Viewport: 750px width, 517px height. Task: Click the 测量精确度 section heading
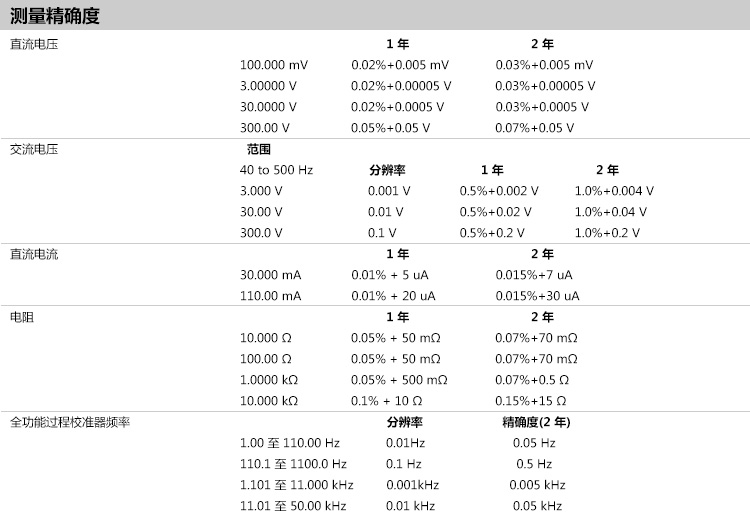tap(55, 17)
